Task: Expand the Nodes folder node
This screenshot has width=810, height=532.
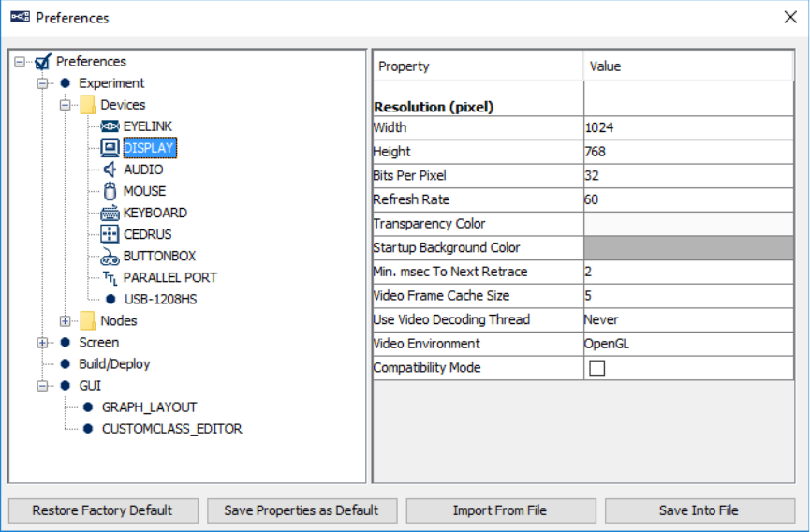Action: coord(65,321)
